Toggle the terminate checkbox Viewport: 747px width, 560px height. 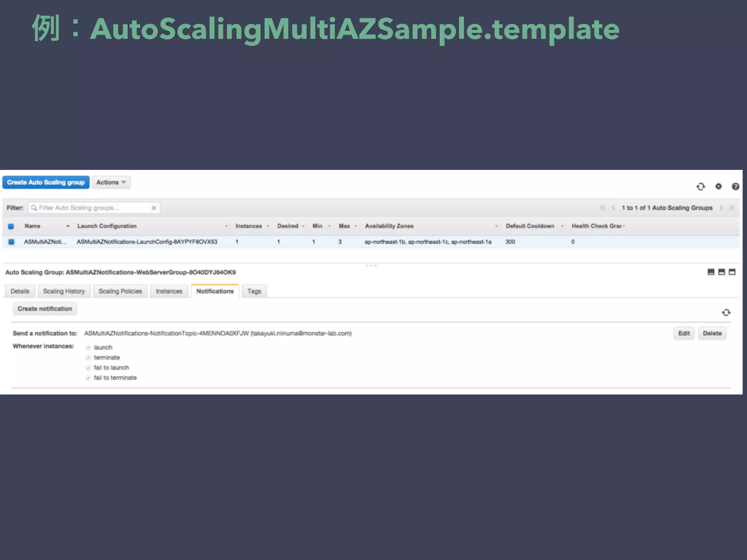88,358
